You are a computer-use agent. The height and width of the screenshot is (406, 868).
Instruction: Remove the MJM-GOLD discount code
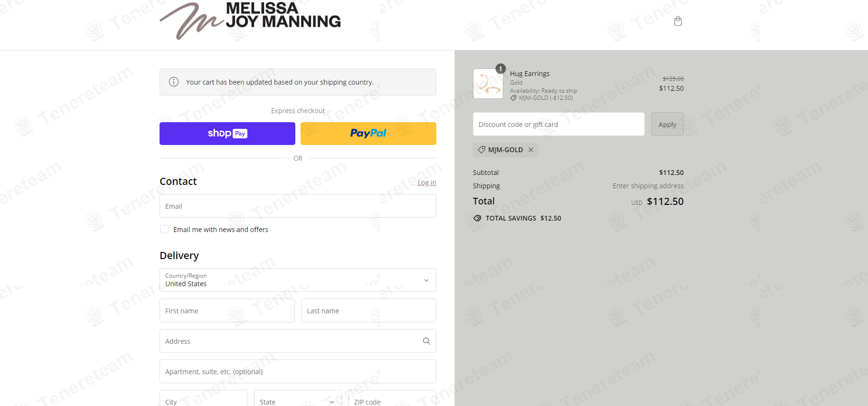531,150
